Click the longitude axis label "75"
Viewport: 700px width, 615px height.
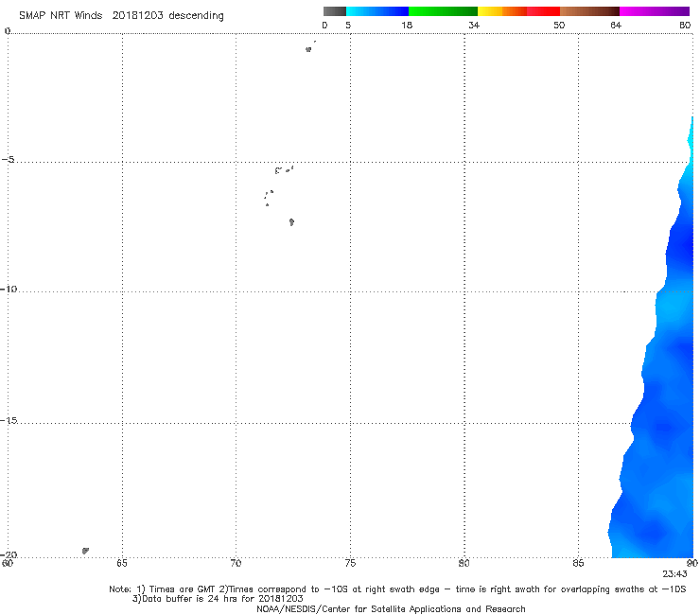[350, 563]
